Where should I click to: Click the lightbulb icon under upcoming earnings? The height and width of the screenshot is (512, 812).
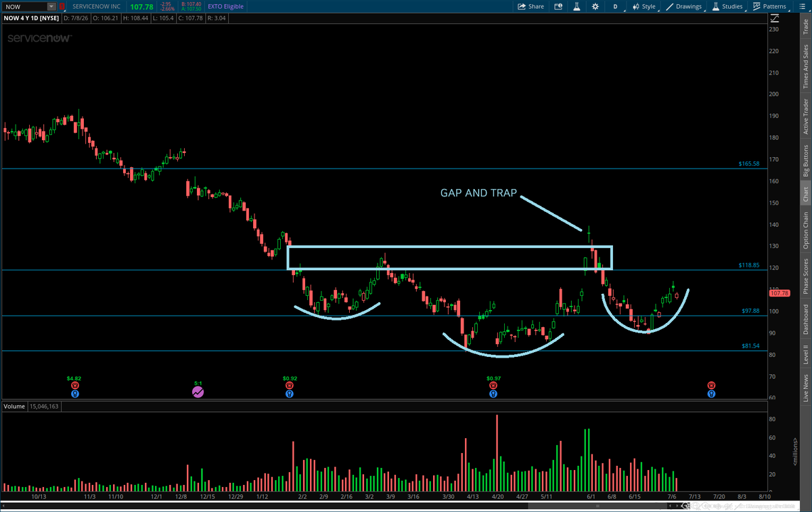click(711, 392)
